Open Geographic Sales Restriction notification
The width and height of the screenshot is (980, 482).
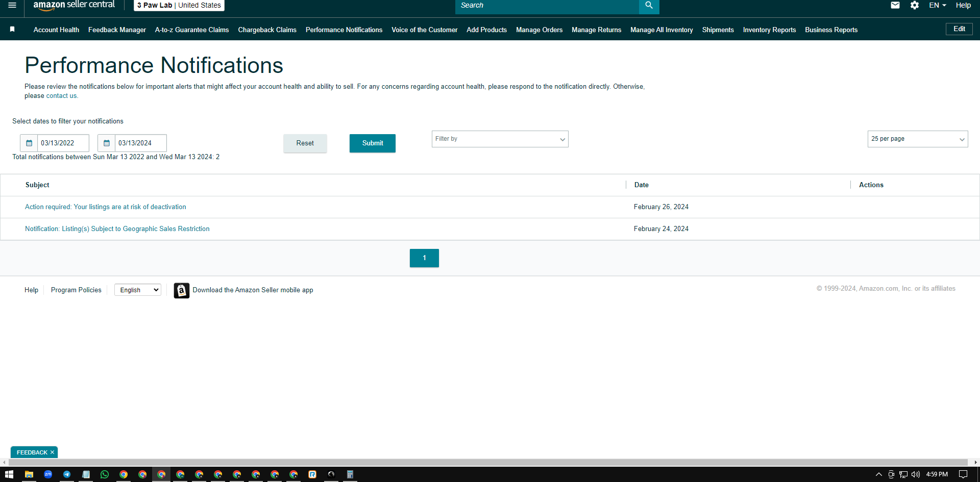click(x=117, y=229)
